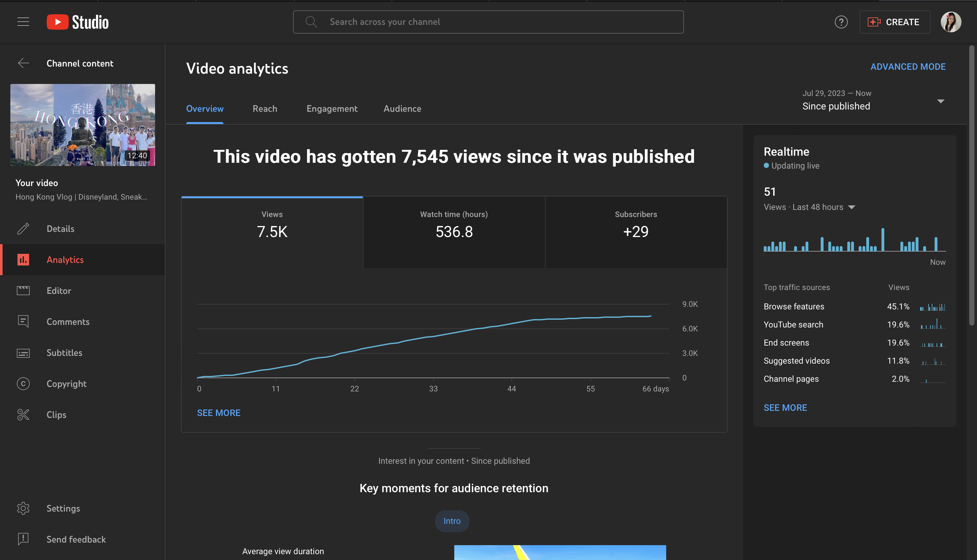Click the back arrow to Channel content
977x560 pixels.
24,63
